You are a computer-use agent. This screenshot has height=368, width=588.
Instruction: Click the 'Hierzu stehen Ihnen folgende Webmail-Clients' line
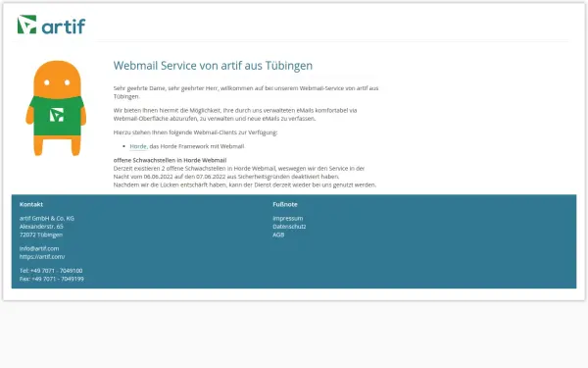click(x=195, y=132)
